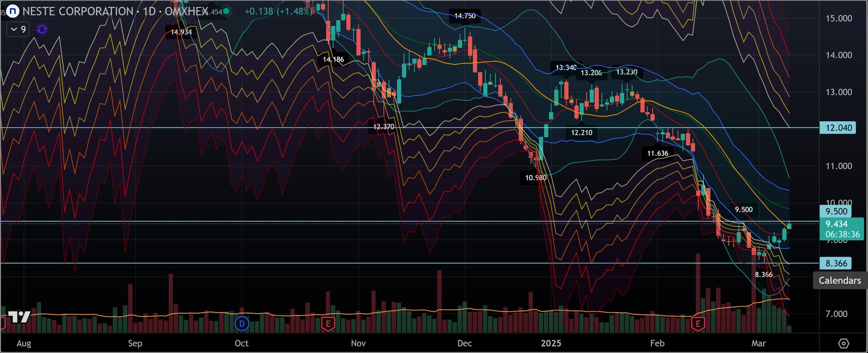Click the 7.000 price axis label
The height and width of the screenshot is (353, 868).
pos(836,314)
